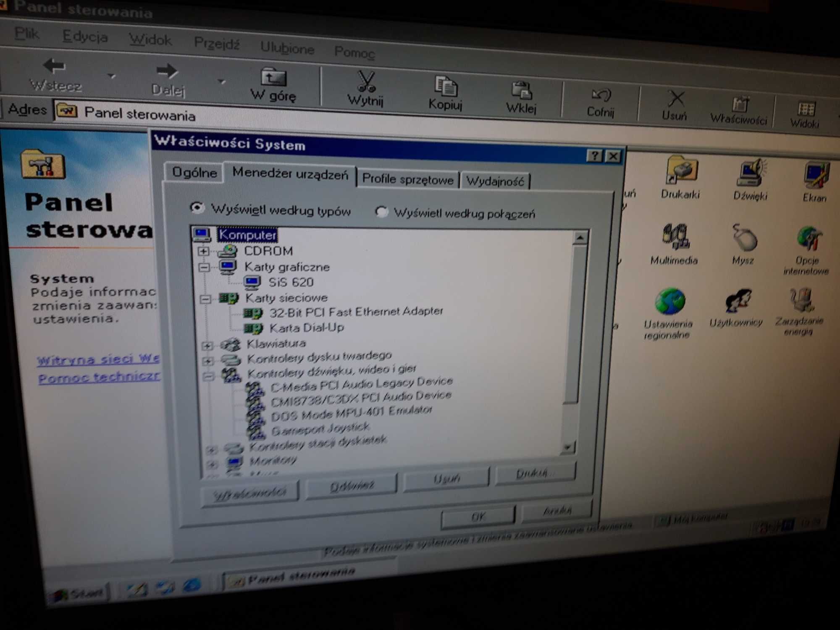The width and height of the screenshot is (840, 630).
Task: Open the Użytkownicy icon
Action: click(738, 301)
